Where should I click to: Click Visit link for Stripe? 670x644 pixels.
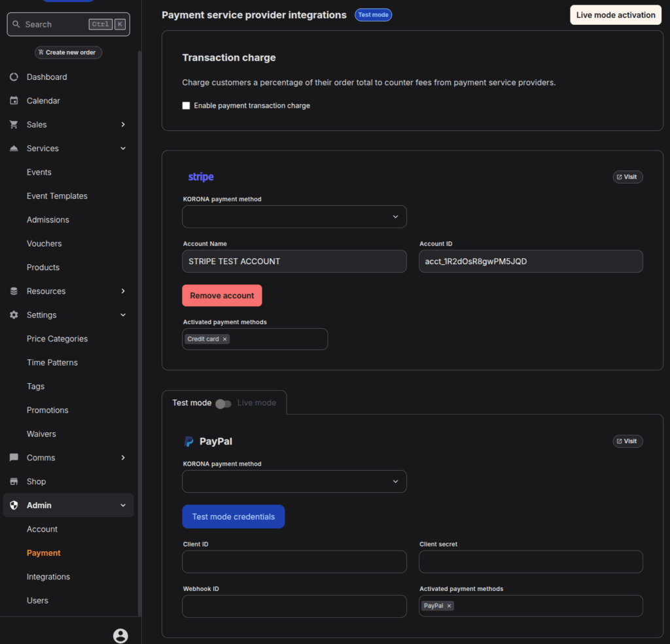pos(627,177)
